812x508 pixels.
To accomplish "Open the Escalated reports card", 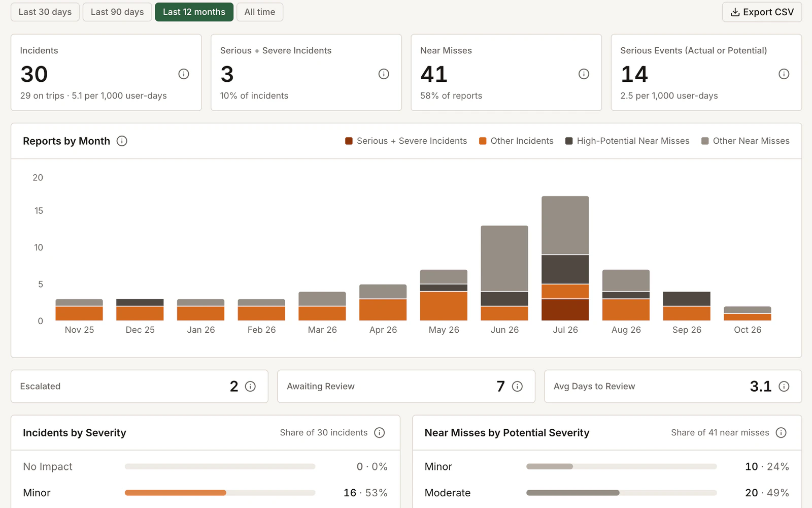I will click(140, 387).
